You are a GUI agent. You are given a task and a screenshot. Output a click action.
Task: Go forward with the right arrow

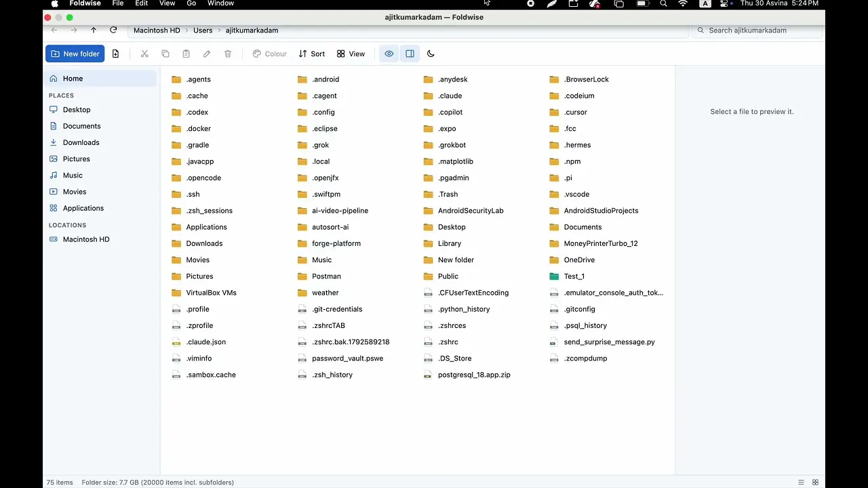[74, 30]
